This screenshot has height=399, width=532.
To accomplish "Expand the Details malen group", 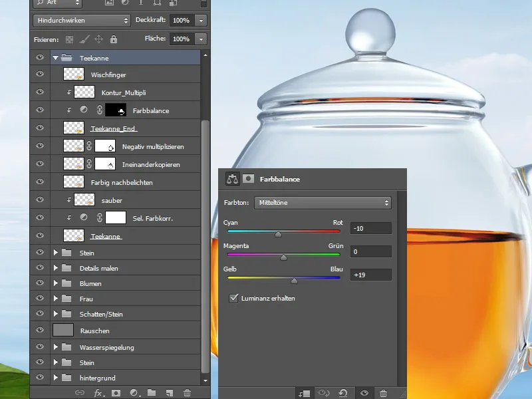I will (56, 268).
